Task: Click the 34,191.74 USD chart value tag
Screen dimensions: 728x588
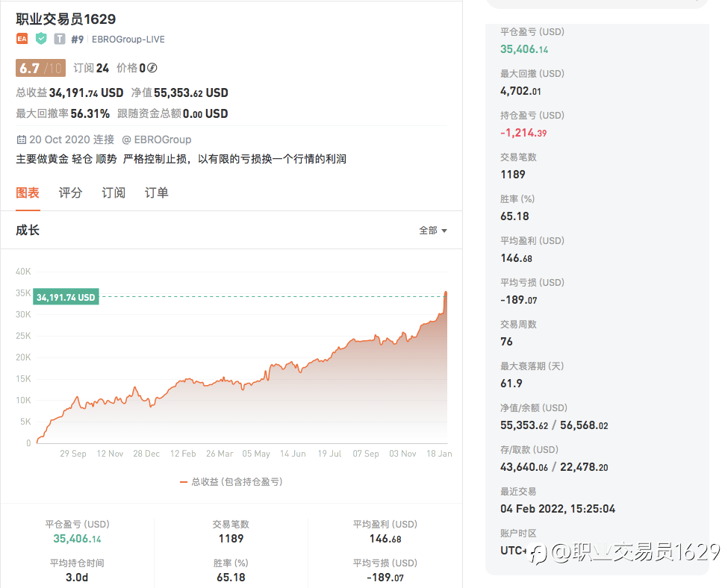Action: point(66,298)
